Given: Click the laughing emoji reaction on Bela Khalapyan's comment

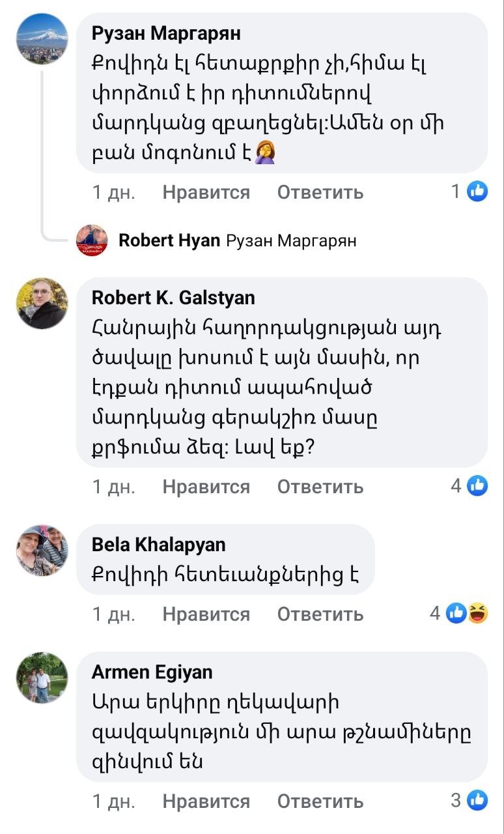Looking at the screenshot, I should [479, 613].
